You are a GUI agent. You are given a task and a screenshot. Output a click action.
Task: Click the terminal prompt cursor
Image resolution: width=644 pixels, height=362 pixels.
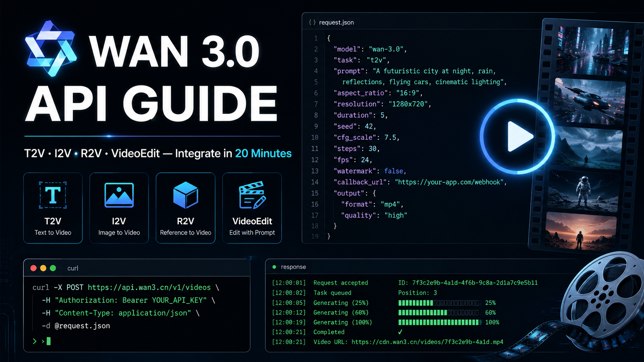tap(49, 341)
